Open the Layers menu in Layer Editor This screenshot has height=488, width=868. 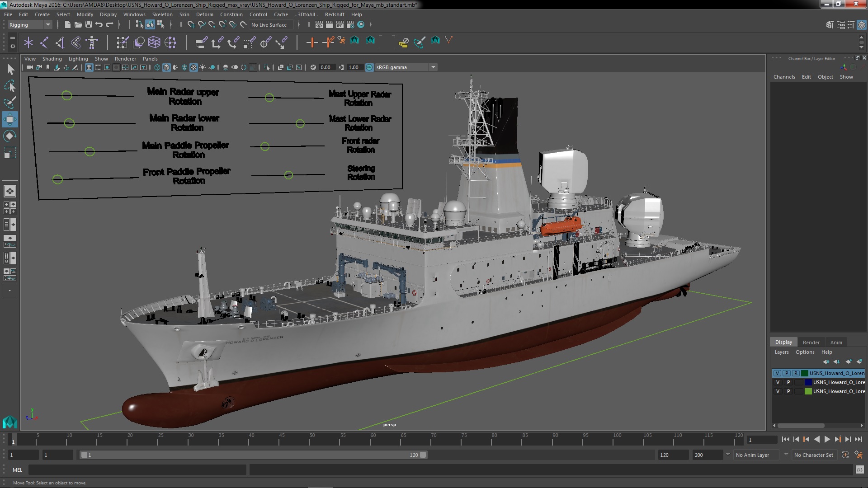pos(782,352)
